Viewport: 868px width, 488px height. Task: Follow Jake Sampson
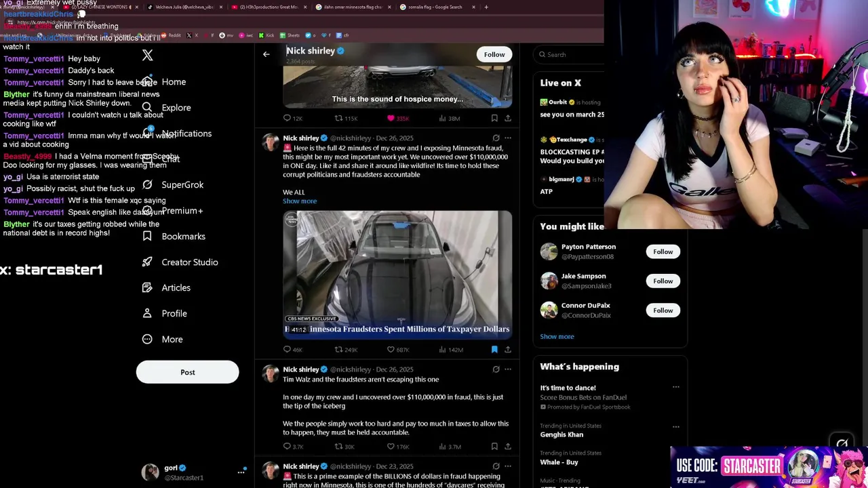click(663, 281)
